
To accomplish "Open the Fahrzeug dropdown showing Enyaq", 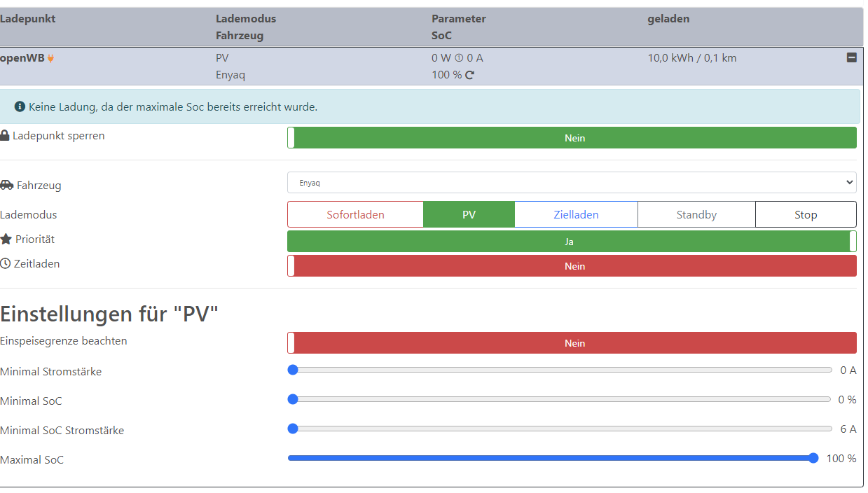I will tap(572, 183).
